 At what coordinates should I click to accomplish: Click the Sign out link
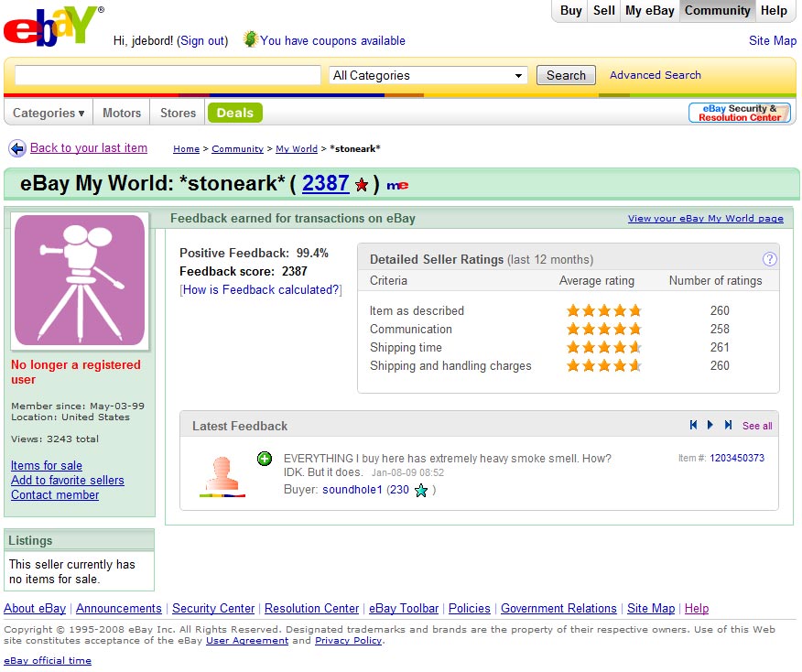201,40
